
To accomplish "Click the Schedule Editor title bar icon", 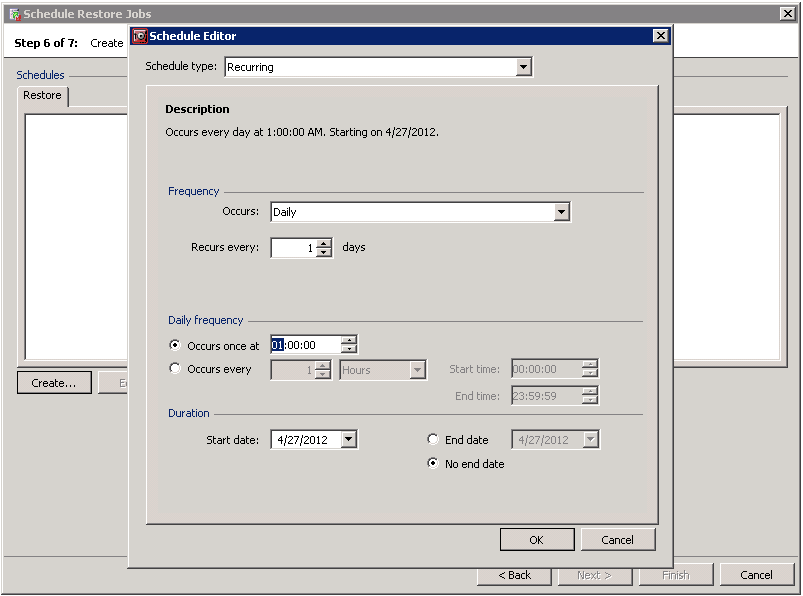I will point(139,36).
